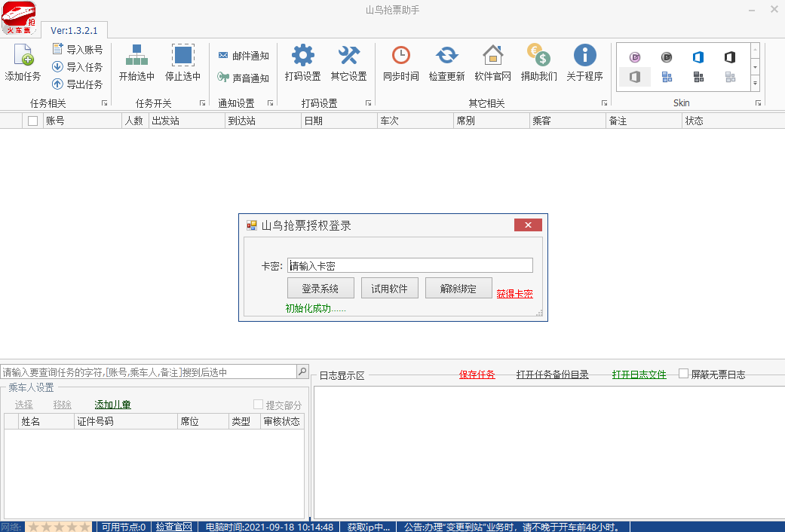Close the 山鸟抢票授权登录 dialog
Viewport: 785px width, 532px height.
[528, 225]
